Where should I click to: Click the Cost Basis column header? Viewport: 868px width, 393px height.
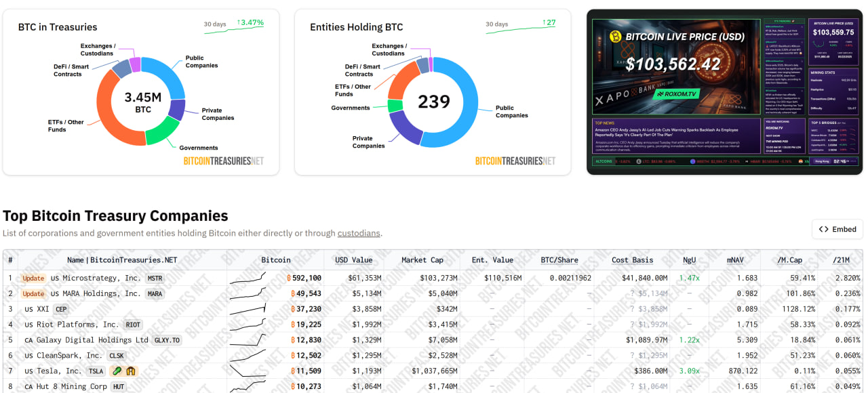(x=632, y=260)
